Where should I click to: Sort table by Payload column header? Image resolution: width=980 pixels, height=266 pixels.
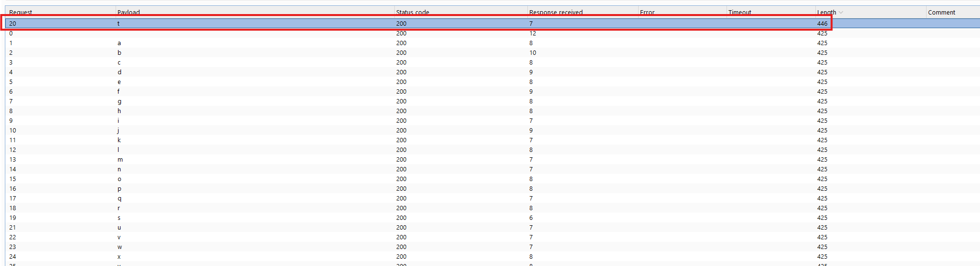pyautogui.click(x=128, y=12)
